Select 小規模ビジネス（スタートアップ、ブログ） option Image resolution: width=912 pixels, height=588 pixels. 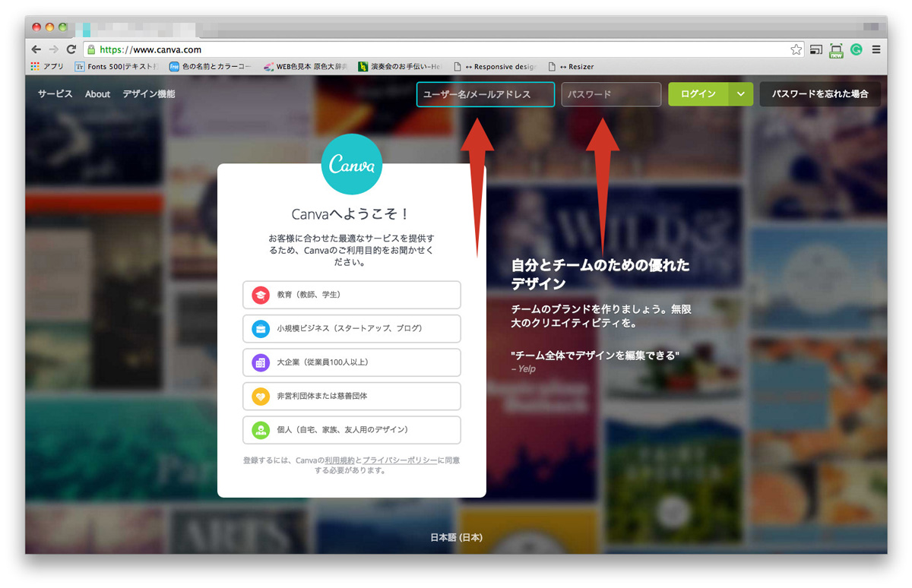pyautogui.click(x=352, y=329)
